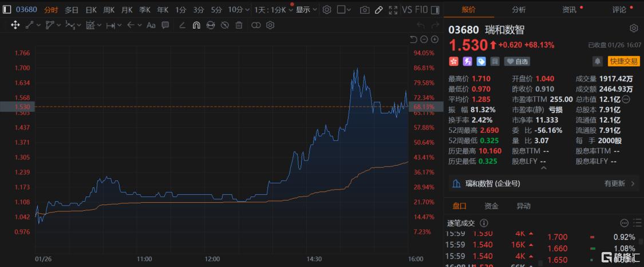
Task: Toggle hide drawings eye-slash icon
Action: 224,25
